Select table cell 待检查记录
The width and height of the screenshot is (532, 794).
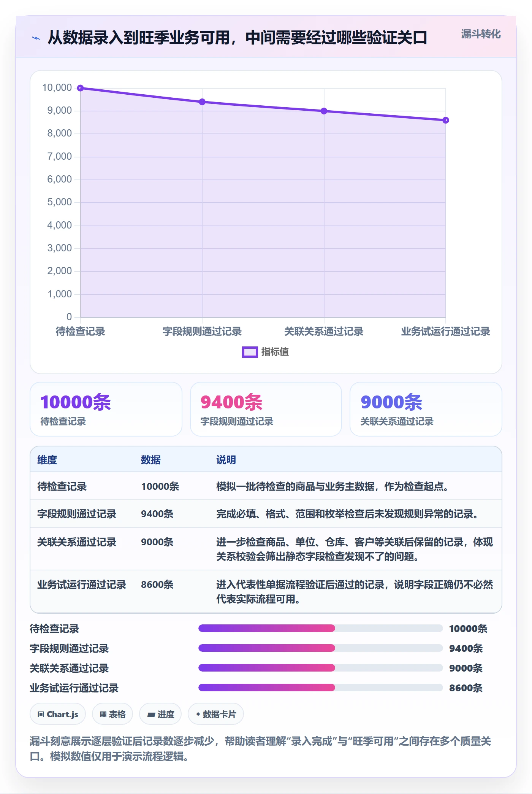62,486
